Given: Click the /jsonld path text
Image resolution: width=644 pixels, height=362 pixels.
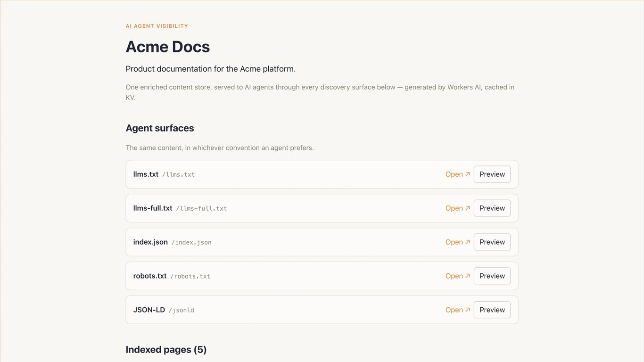Looking at the screenshot, I should pos(182,311).
